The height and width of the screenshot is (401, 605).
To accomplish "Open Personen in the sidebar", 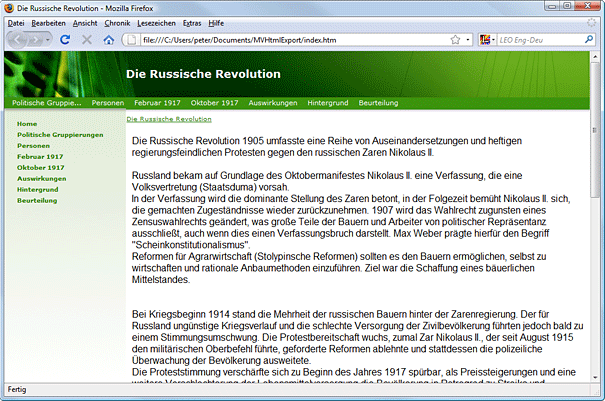I will [x=33, y=146].
